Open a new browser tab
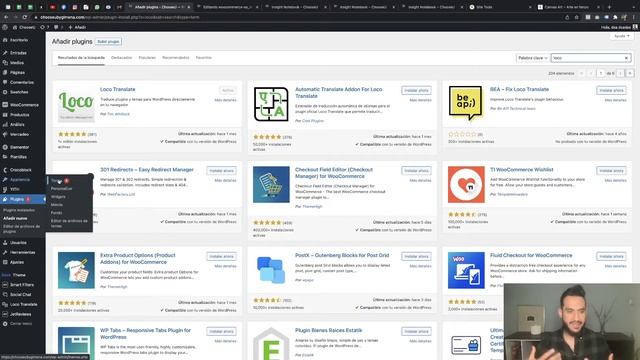 609,7
